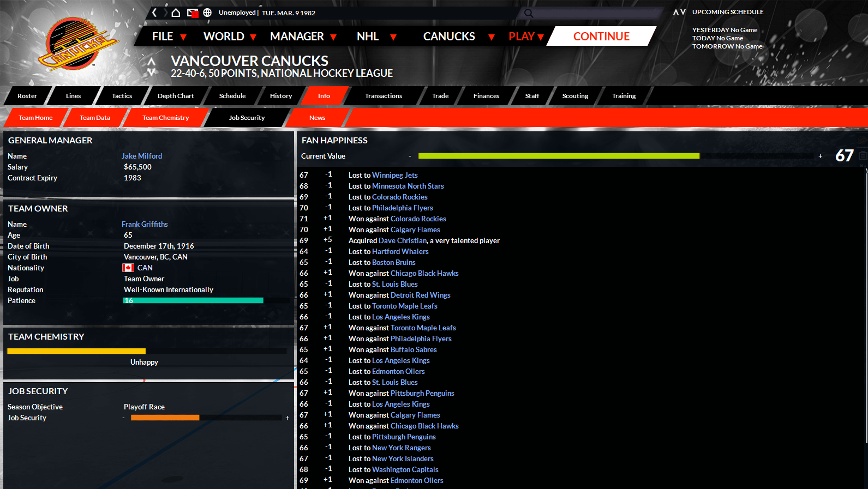Open the New York Islanders link

point(403,458)
